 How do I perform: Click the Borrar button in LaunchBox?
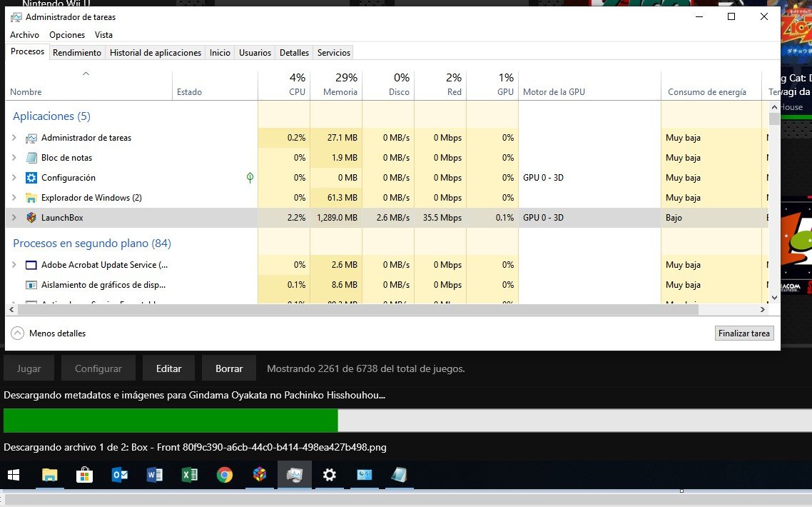pos(230,368)
